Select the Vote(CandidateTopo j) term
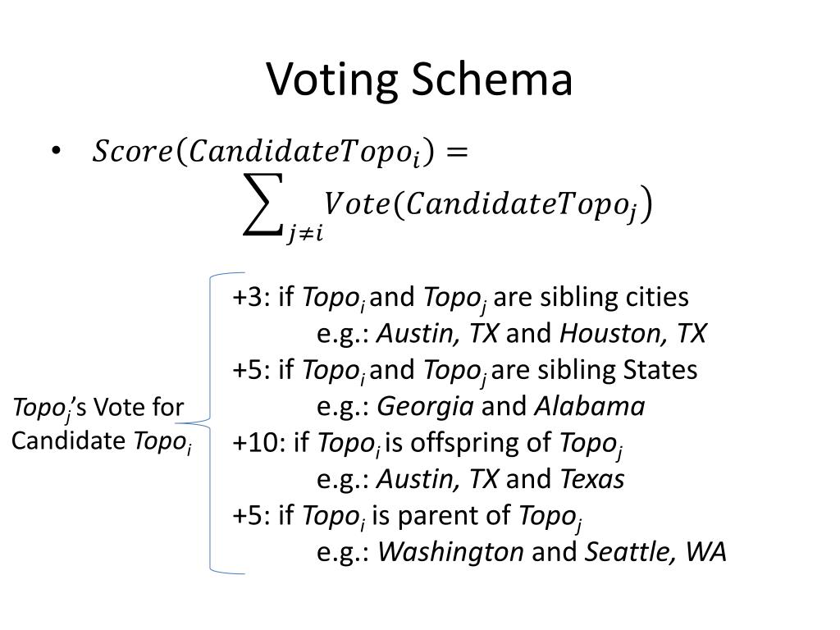This screenshot has height=630, width=840. coord(488,204)
